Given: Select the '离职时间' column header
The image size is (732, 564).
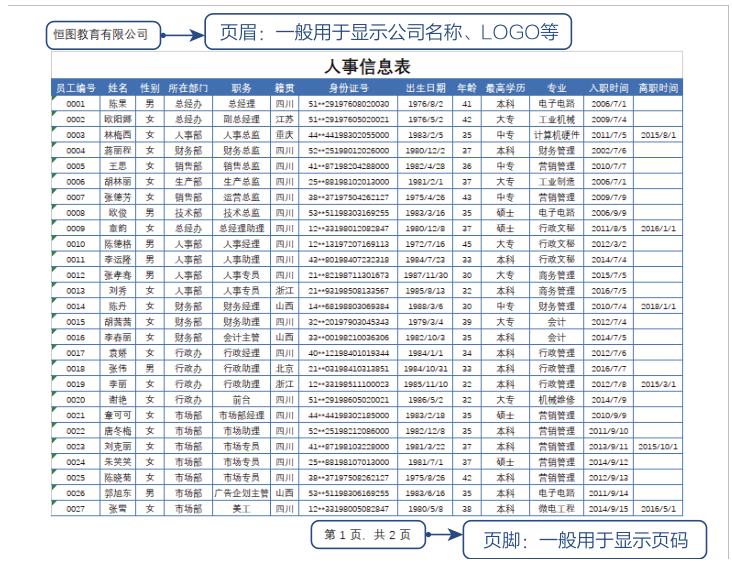Looking at the screenshot, I should (x=658, y=88).
